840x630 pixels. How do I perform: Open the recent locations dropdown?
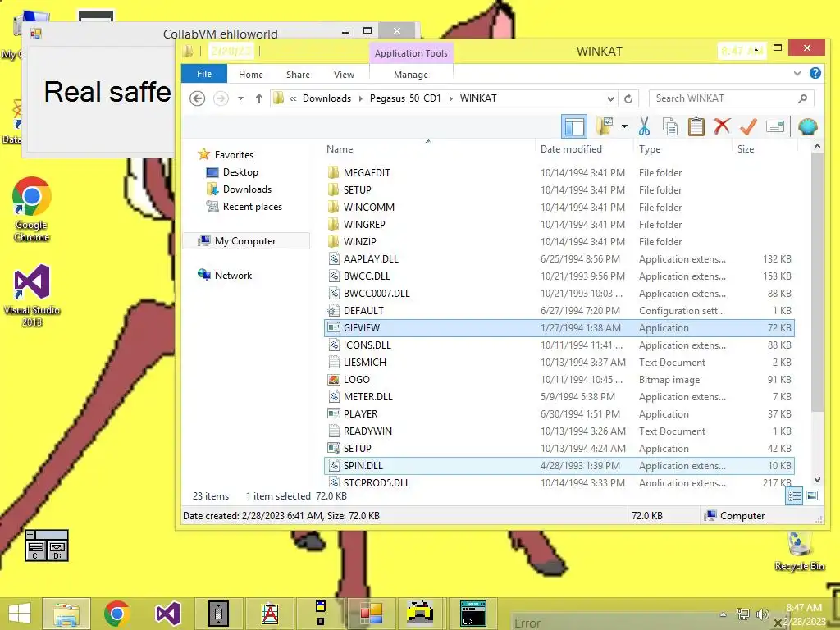[x=240, y=98]
